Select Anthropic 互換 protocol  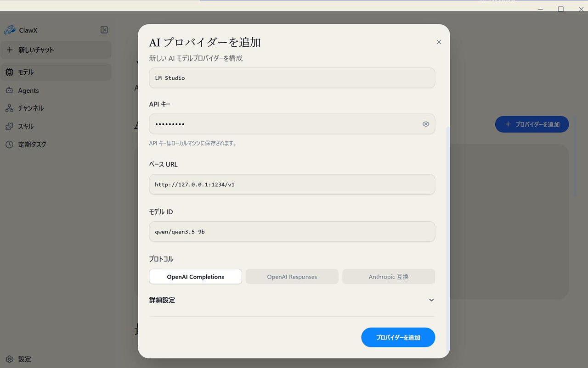[389, 277]
